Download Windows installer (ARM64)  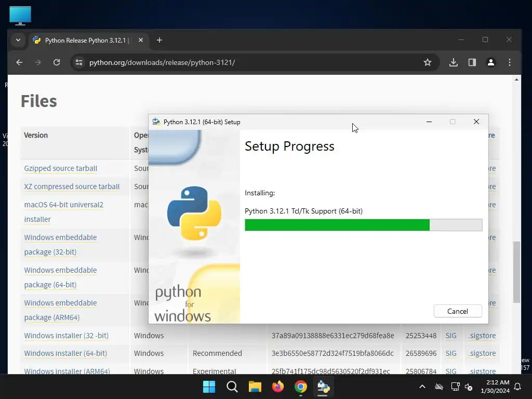pos(67,371)
